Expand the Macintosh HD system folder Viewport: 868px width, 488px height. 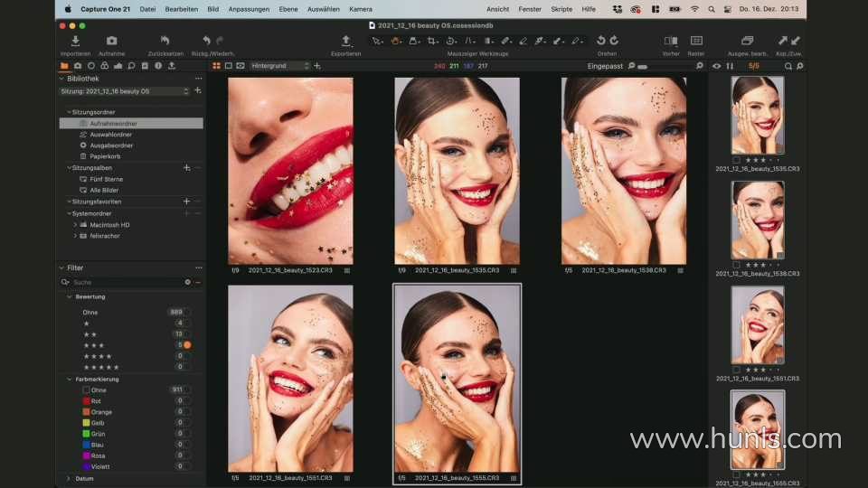tap(75, 224)
